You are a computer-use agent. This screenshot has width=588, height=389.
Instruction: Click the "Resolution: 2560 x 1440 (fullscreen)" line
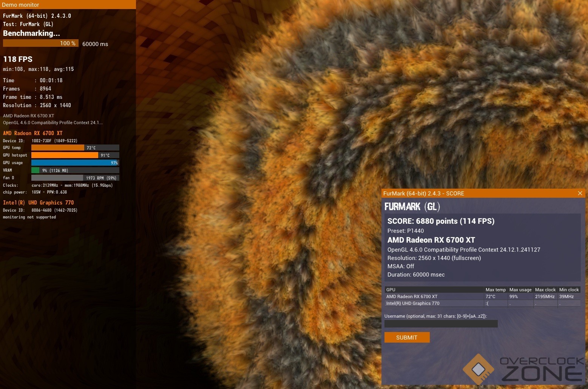[434, 258]
